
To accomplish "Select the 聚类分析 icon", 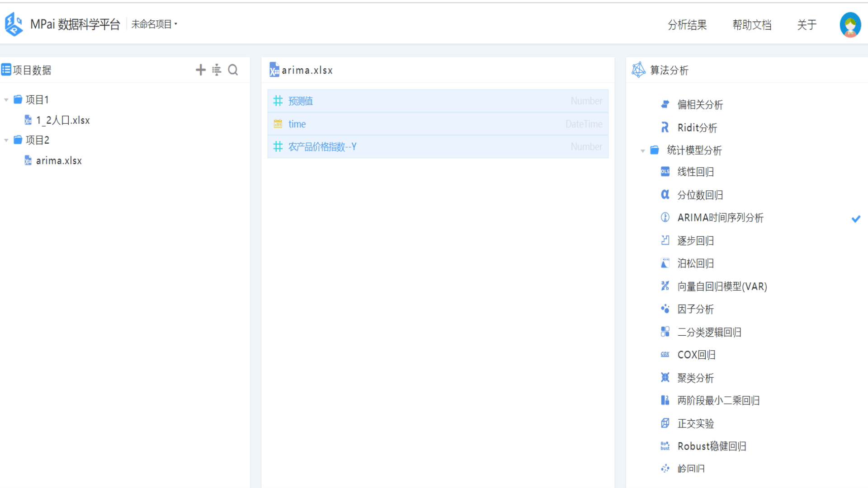I will coord(665,378).
